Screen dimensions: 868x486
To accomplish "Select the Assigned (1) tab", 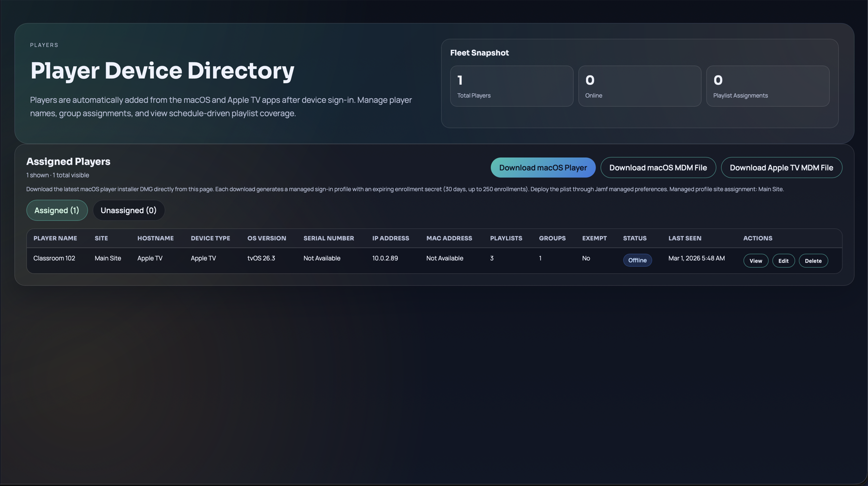I will click(x=56, y=210).
